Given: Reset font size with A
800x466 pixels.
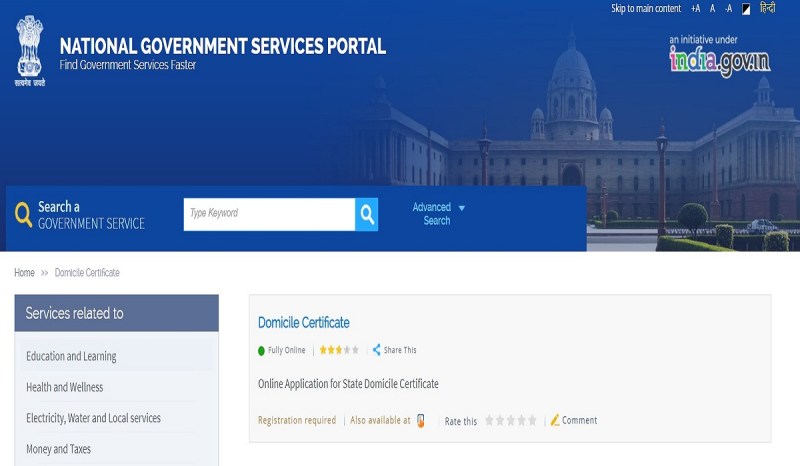Looking at the screenshot, I should pos(712,9).
